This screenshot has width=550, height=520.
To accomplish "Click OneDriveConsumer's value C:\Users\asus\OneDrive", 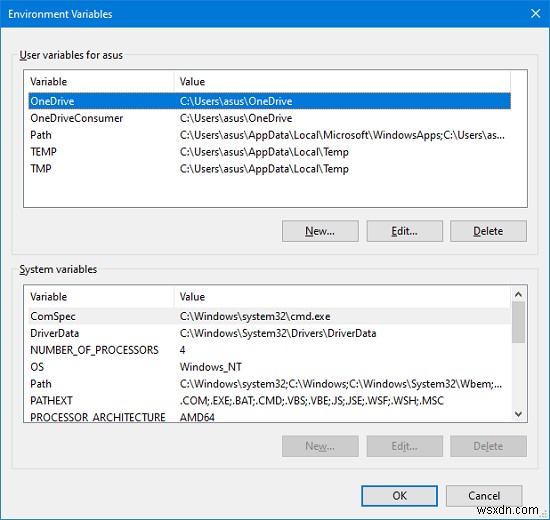I will tap(236, 118).
